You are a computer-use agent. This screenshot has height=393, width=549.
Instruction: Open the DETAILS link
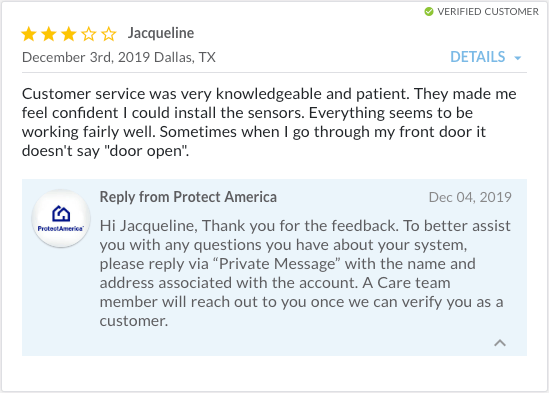click(478, 57)
